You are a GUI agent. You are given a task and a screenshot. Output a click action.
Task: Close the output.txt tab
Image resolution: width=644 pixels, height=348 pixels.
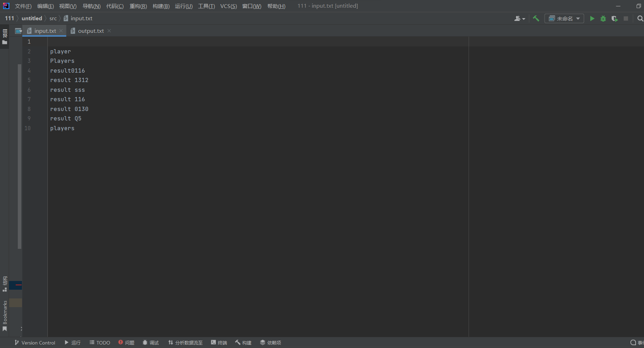(109, 31)
